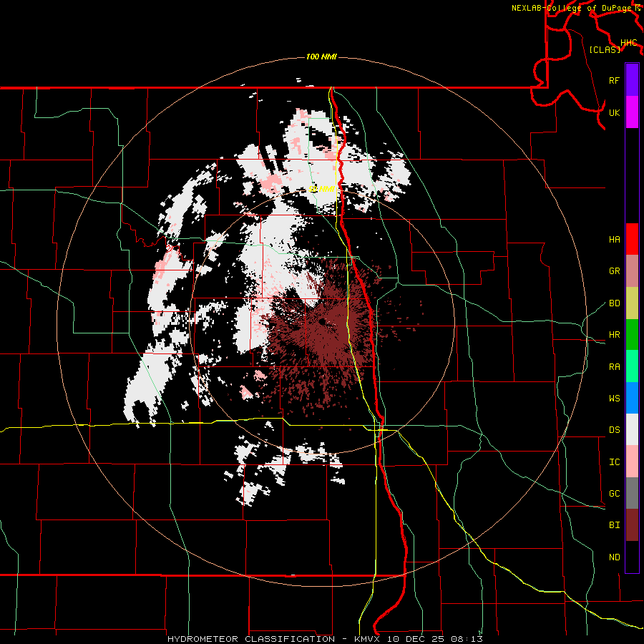This screenshot has width=644, height=644.
Task: Click the BI legend label
Action: [614, 525]
